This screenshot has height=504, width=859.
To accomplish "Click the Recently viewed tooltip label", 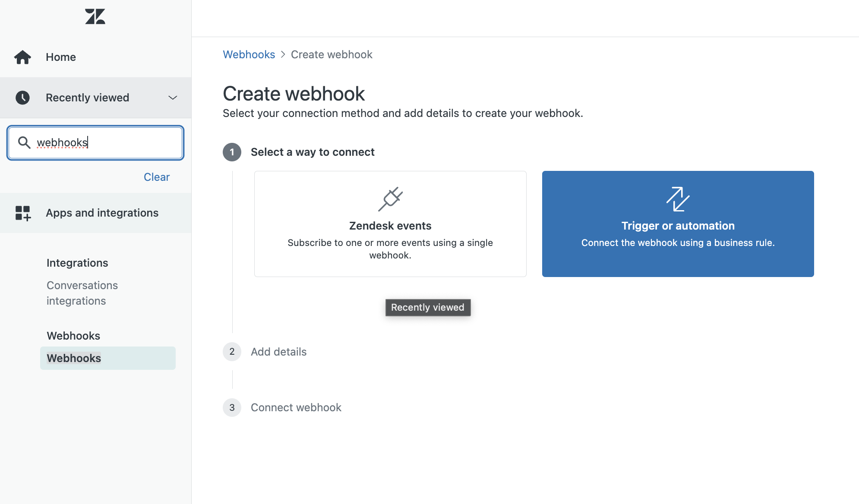I will click(x=427, y=307).
